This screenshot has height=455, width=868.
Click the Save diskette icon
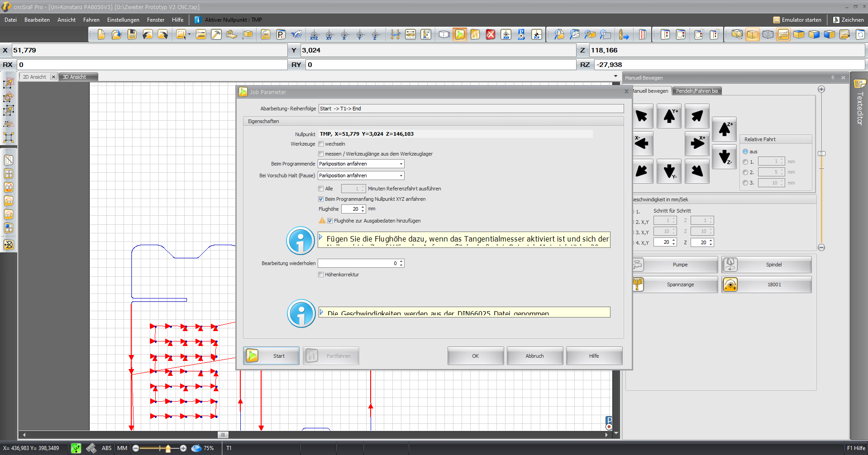[x=132, y=34]
